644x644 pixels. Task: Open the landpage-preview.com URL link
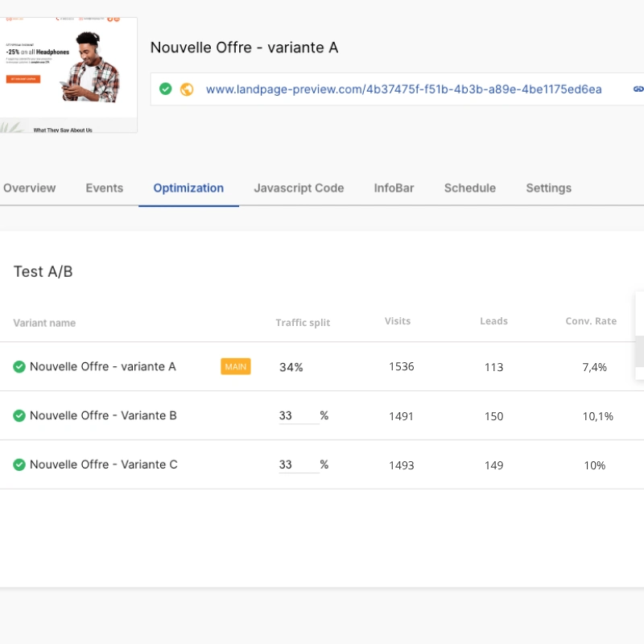point(404,89)
